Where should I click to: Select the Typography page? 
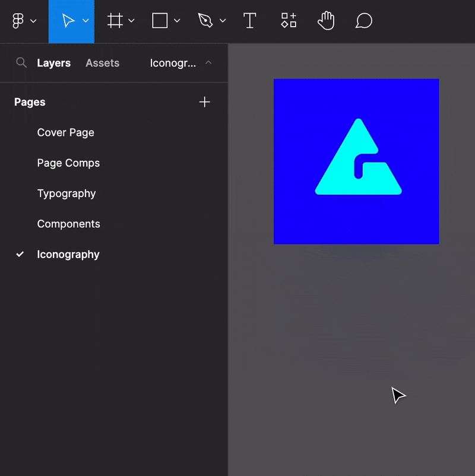pos(66,193)
